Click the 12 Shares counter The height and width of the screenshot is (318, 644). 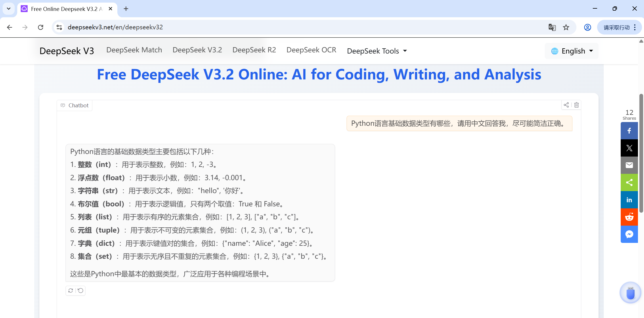click(629, 115)
